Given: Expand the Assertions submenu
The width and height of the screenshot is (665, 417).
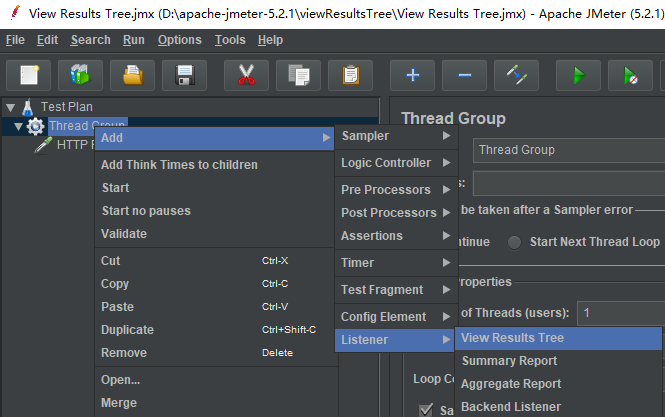Looking at the screenshot, I should click(396, 235).
